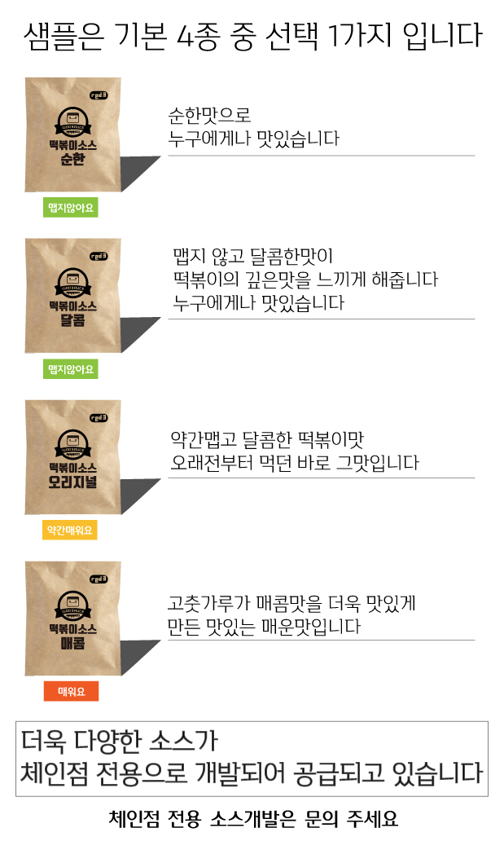Click the green 맵지않아요 badge under 달콤 packet
This screenshot has height=863, width=504.
click(70, 369)
